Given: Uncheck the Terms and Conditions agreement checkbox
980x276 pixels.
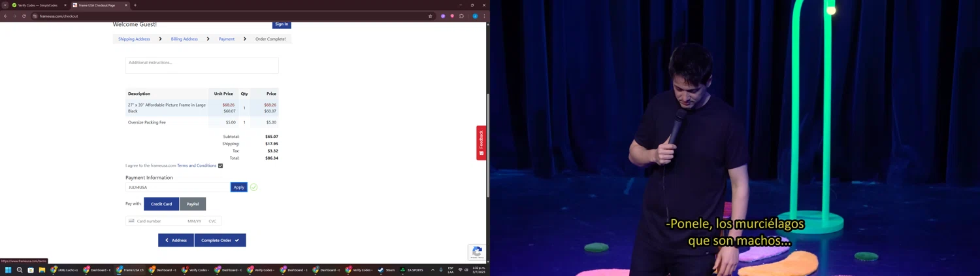Looking at the screenshot, I should [220, 165].
